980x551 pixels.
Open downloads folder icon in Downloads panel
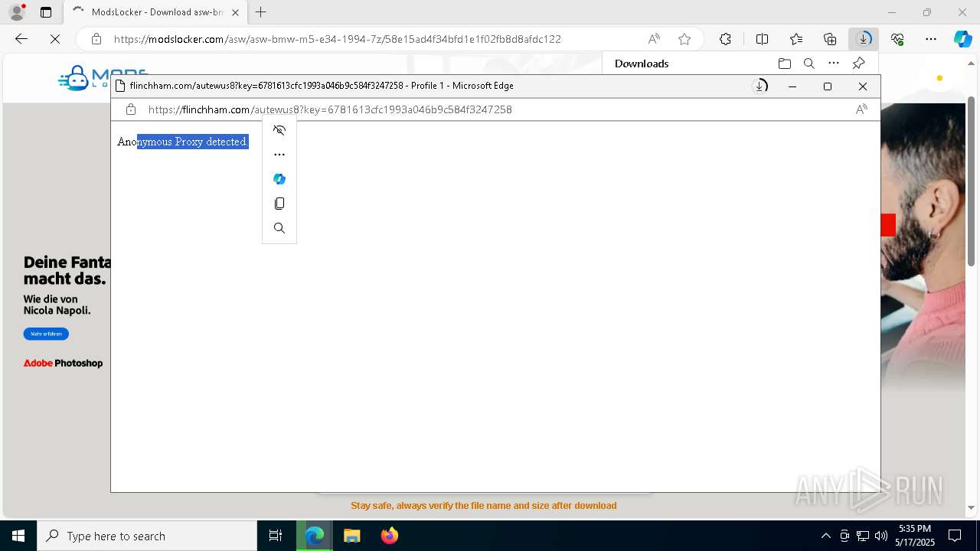[x=784, y=64]
